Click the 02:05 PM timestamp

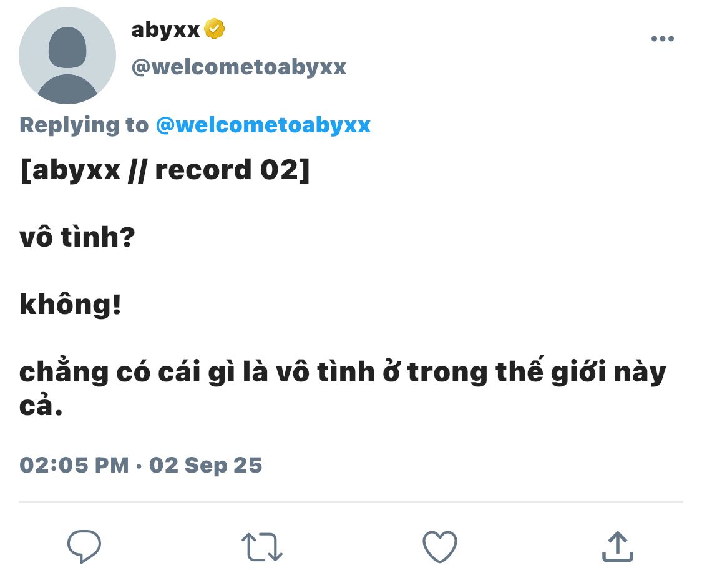74,465
